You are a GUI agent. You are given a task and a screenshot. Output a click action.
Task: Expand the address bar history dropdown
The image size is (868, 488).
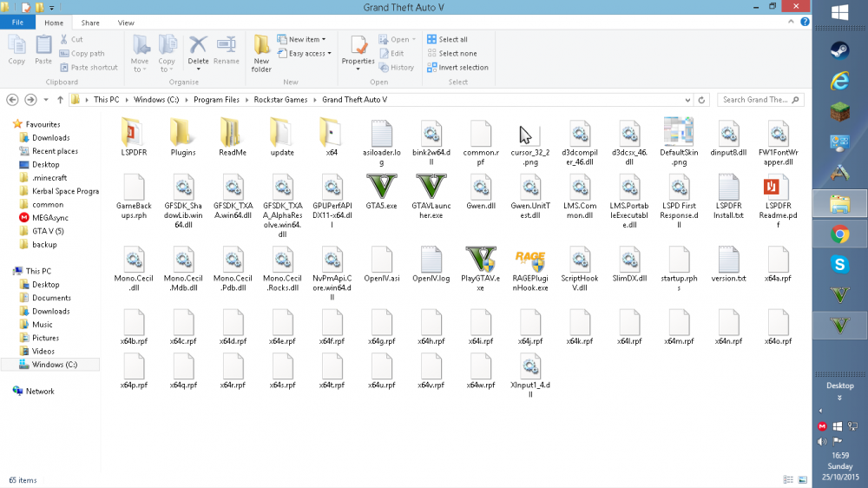[687, 100]
